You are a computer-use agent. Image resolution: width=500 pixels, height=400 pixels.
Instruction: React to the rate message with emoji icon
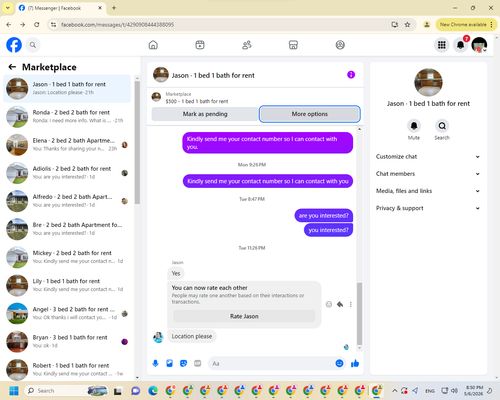pyautogui.click(x=329, y=304)
